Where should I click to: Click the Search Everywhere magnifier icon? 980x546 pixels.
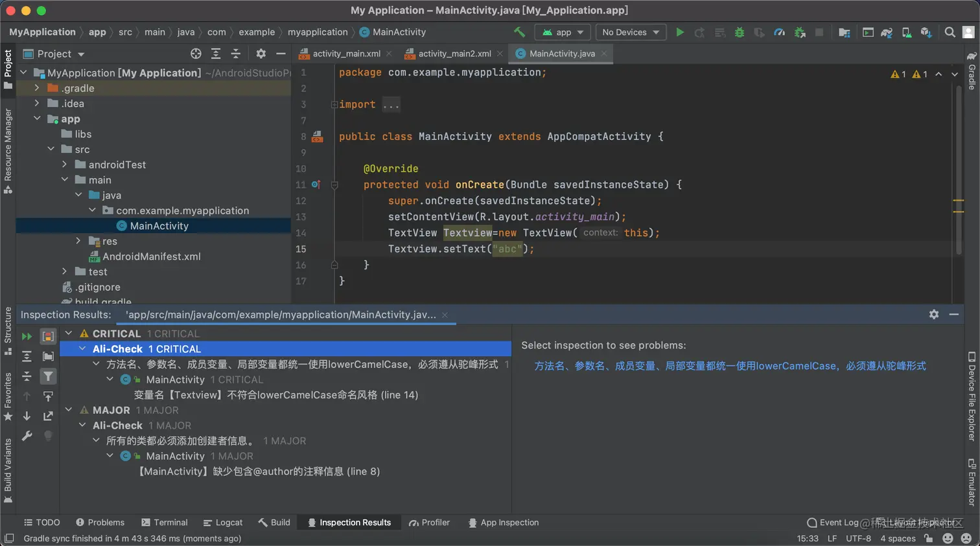[950, 32]
